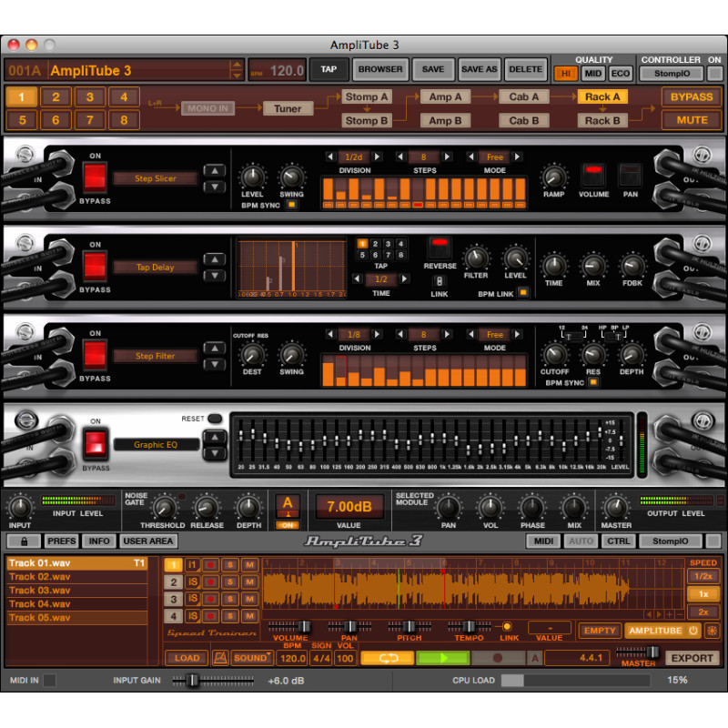
Task: Decrease Step Slicer STEPS with left arrow
Action: tap(400, 157)
